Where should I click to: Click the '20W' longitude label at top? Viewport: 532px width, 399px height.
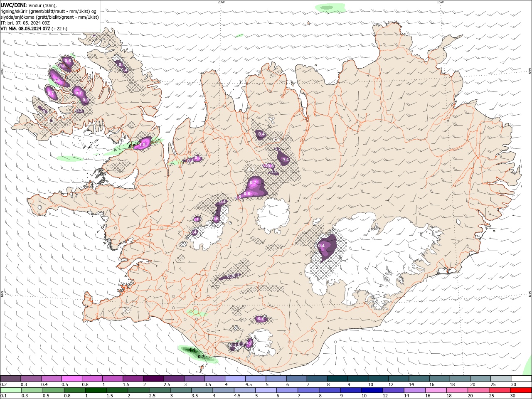pos(221,2)
